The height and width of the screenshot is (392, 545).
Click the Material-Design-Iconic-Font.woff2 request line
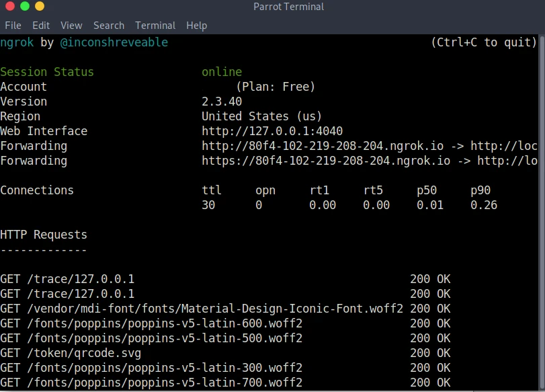(202, 309)
